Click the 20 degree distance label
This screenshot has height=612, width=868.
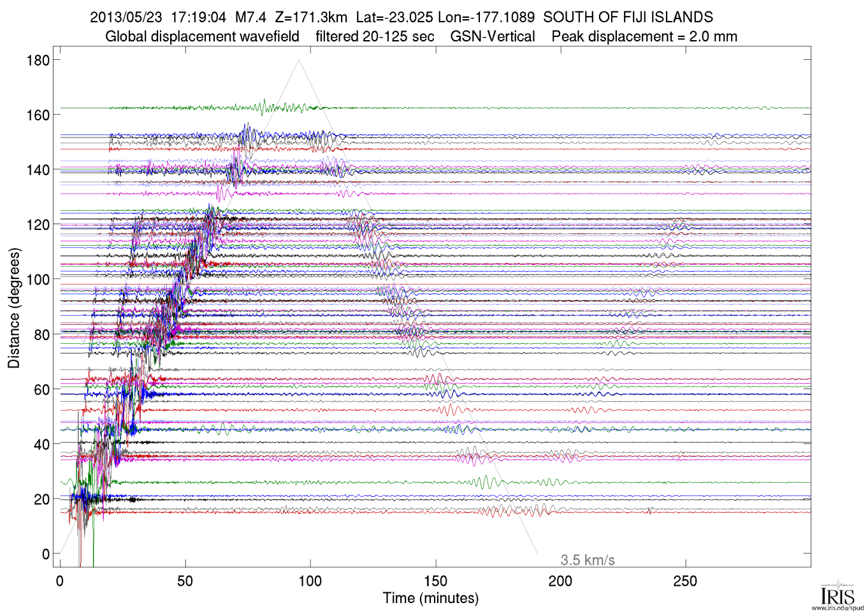point(41,499)
